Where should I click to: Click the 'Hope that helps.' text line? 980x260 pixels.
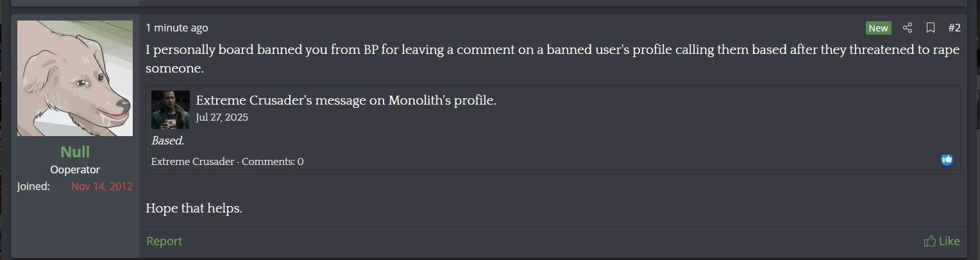point(194,209)
